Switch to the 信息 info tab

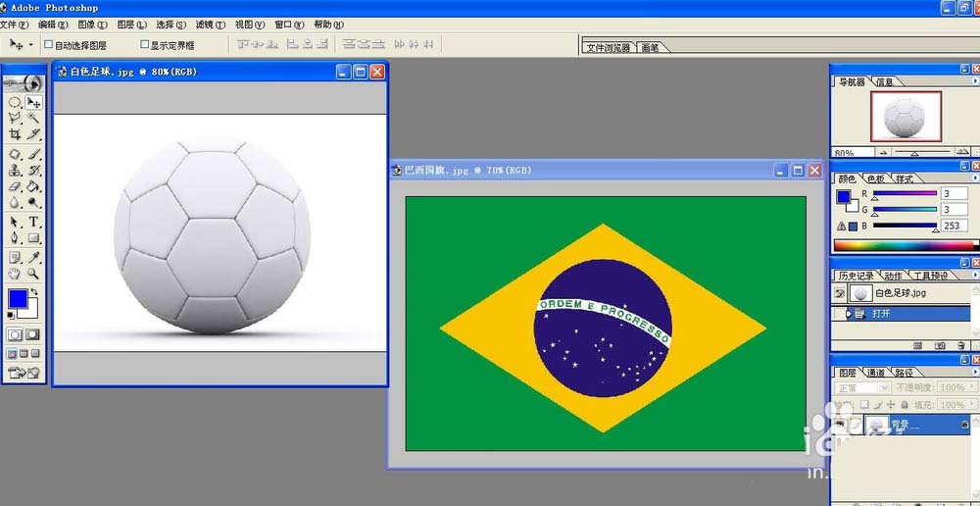[x=884, y=82]
